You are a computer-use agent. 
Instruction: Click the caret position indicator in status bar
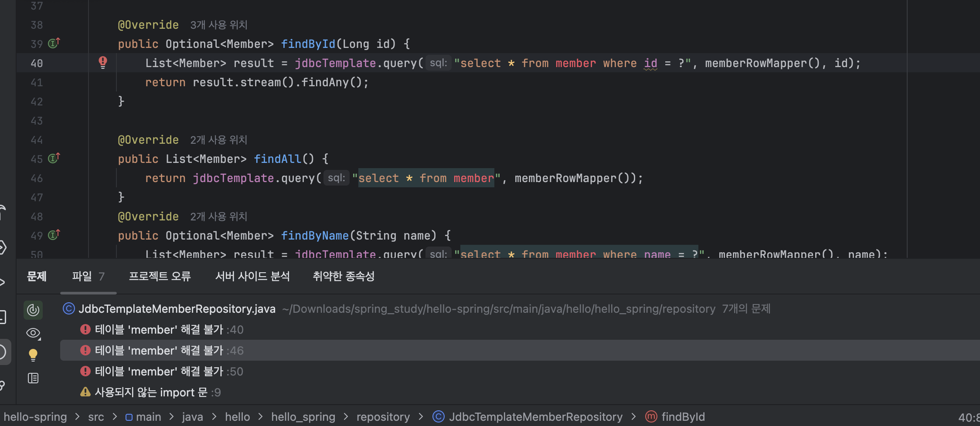(x=969, y=417)
